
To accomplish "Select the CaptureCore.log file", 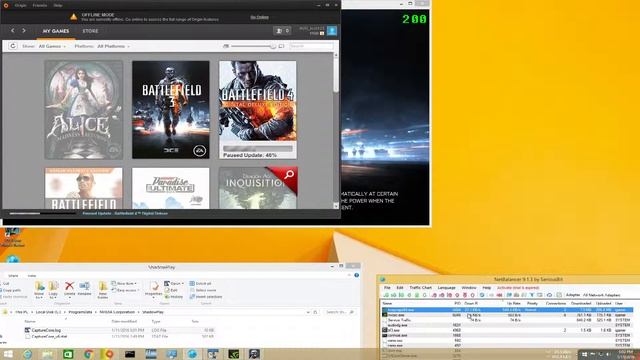I will 46,330.
